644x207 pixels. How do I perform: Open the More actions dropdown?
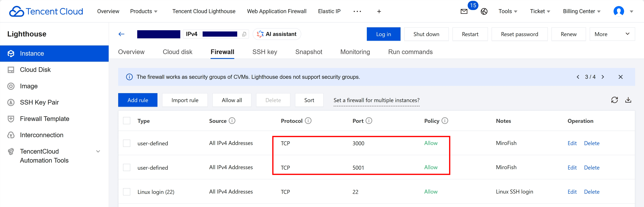click(x=612, y=34)
